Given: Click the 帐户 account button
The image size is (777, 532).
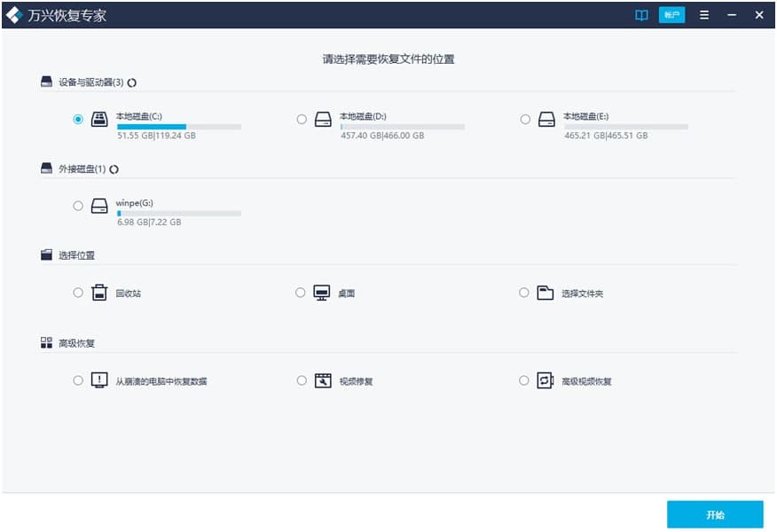Looking at the screenshot, I should point(672,15).
